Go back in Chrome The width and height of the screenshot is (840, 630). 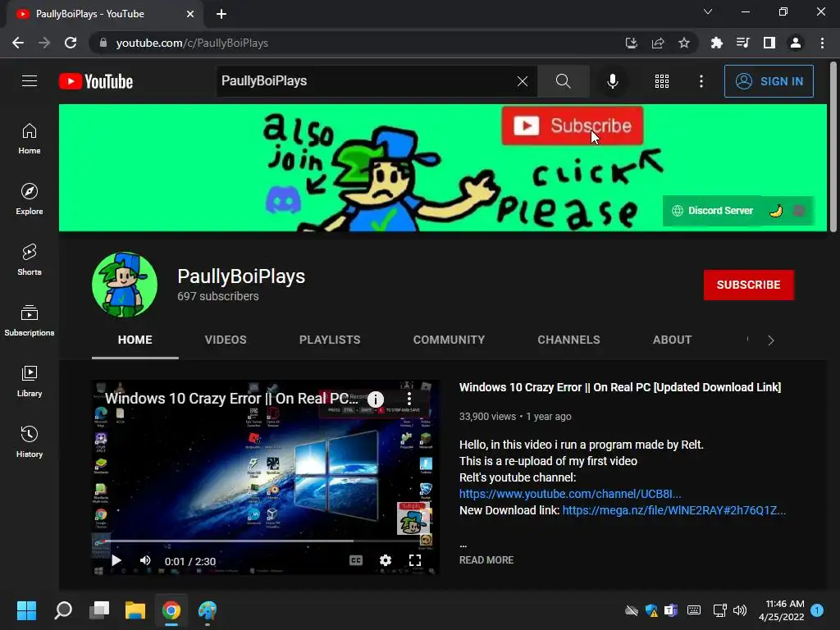(x=18, y=43)
